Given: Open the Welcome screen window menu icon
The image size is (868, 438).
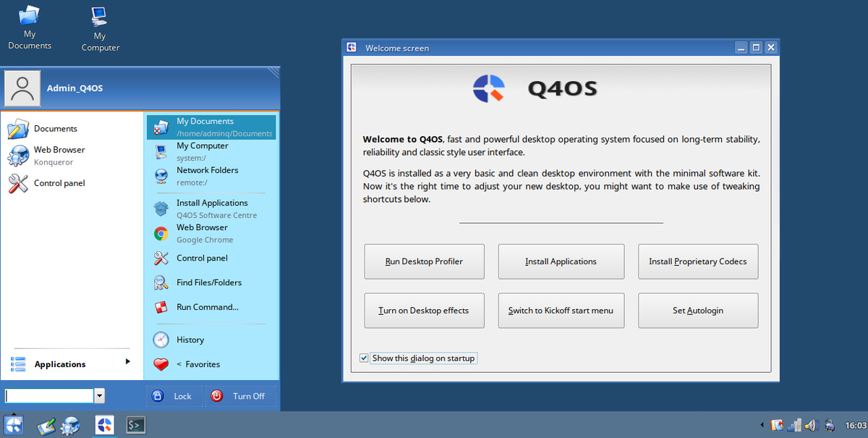Looking at the screenshot, I should click(351, 48).
